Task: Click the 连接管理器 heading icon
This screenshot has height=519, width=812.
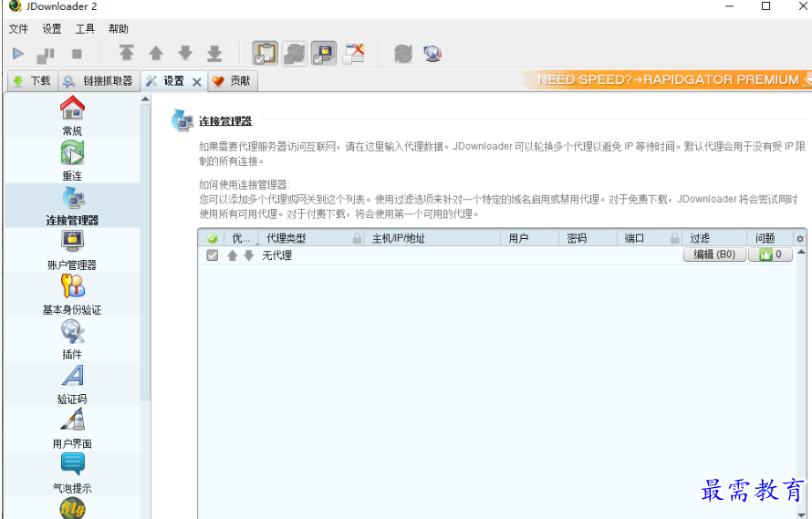Action: click(x=182, y=120)
